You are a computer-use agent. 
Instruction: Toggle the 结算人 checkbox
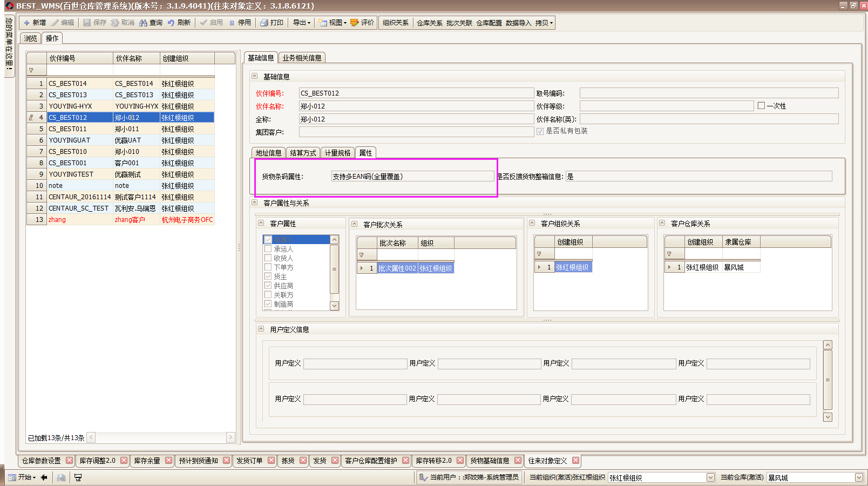(x=268, y=239)
